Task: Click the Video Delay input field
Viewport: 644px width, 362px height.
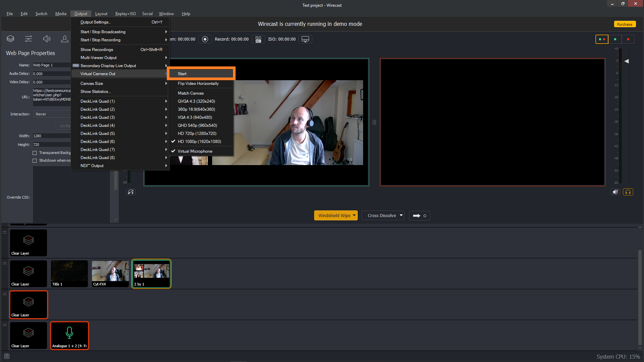Action: (x=51, y=82)
